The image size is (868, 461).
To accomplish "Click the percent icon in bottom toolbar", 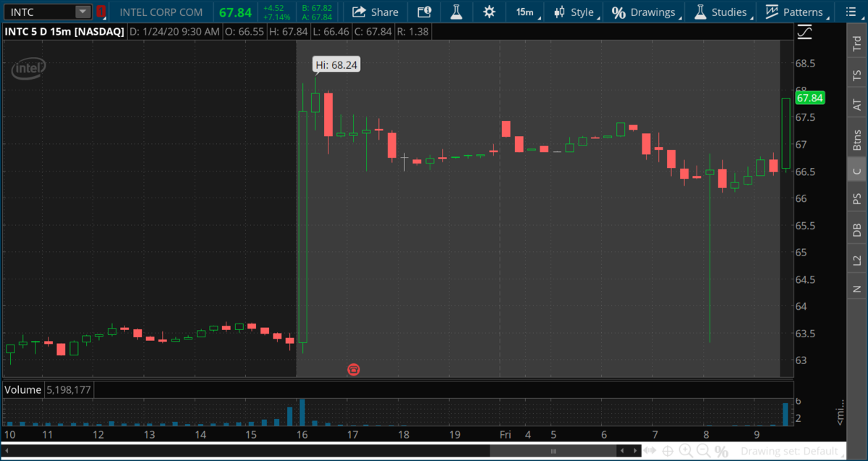I will [x=721, y=451].
